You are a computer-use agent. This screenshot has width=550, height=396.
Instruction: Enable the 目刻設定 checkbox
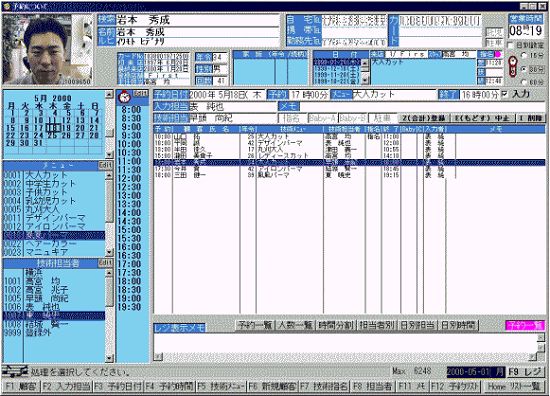click(x=510, y=45)
